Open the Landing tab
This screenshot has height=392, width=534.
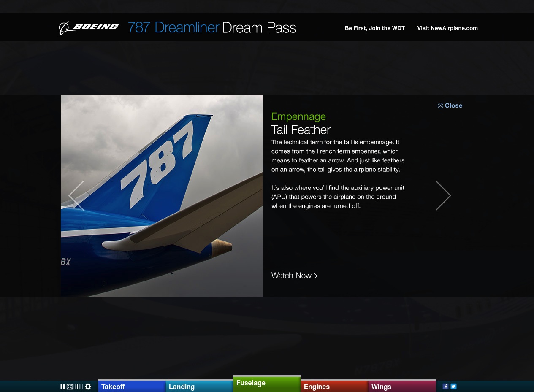tap(199, 386)
